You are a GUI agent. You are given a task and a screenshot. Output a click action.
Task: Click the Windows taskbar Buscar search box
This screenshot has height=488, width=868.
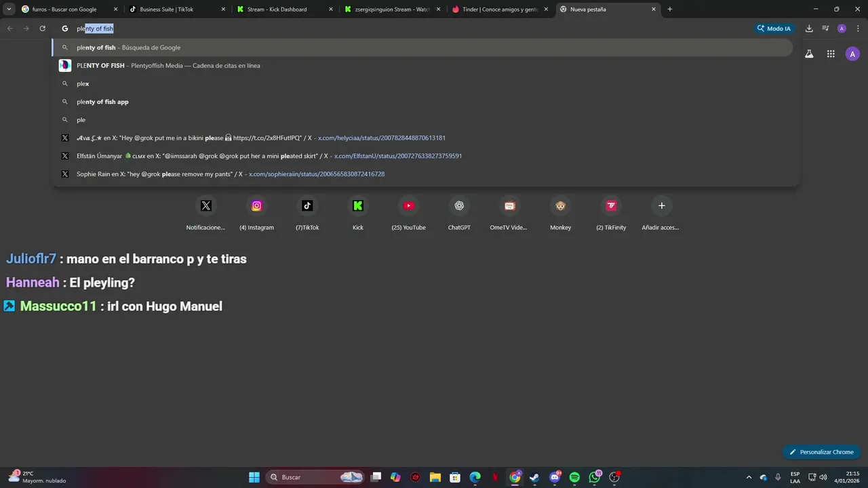click(x=315, y=477)
